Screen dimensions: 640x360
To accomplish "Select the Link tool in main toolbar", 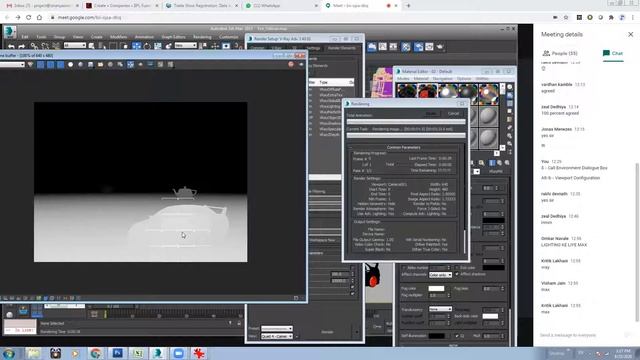I will 34,47.
